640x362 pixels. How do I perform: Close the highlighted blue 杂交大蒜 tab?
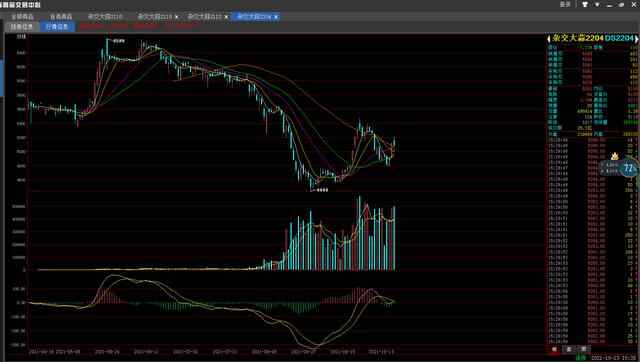pyautogui.click(x=276, y=17)
